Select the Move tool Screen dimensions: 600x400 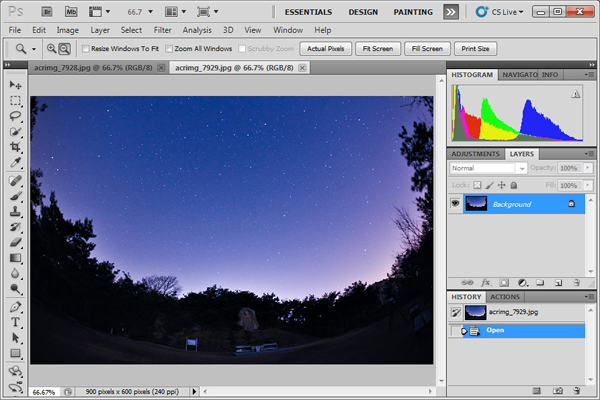15,85
